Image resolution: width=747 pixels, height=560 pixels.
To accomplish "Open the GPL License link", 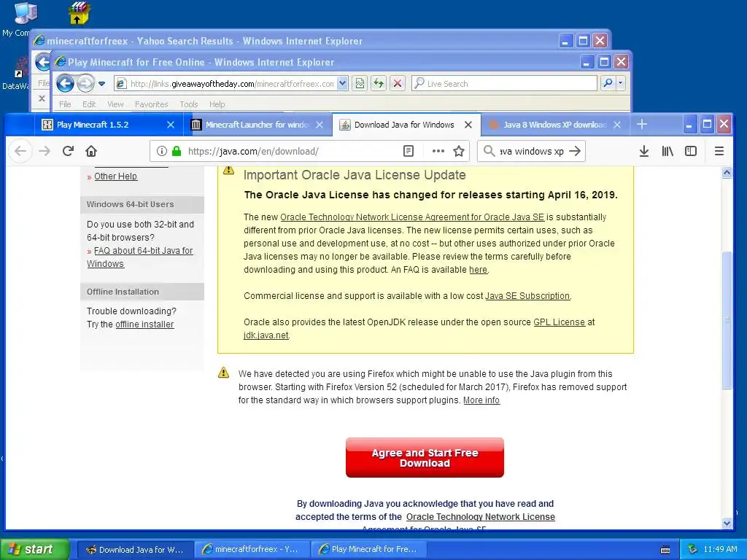I will [x=559, y=322].
